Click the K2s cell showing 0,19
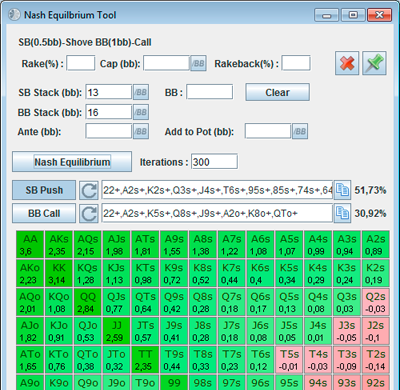Screen dimensions: 400x390 376,273
